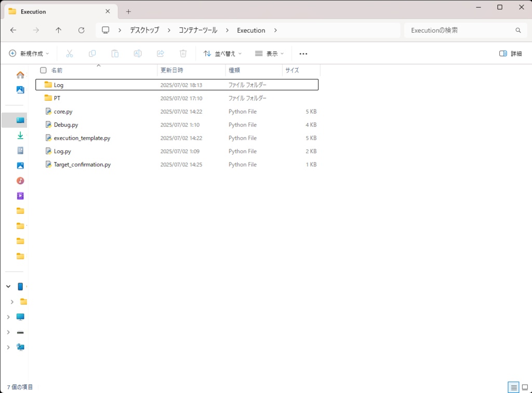Click the search magnifier icon
This screenshot has height=393, width=532.
coord(518,30)
